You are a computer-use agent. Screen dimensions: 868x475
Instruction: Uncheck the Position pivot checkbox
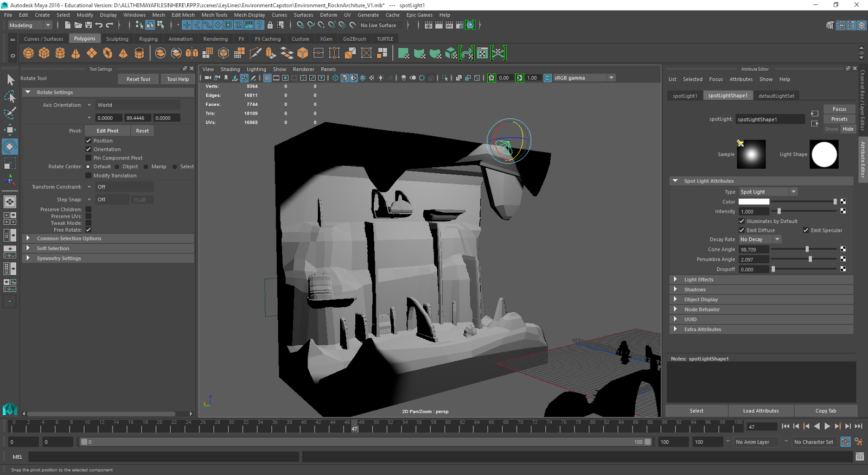(88, 141)
